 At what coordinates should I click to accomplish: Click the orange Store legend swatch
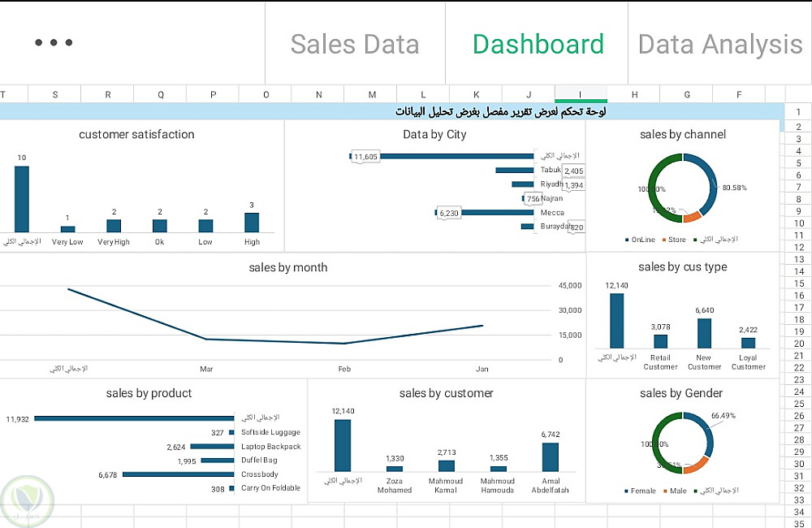coord(665,240)
